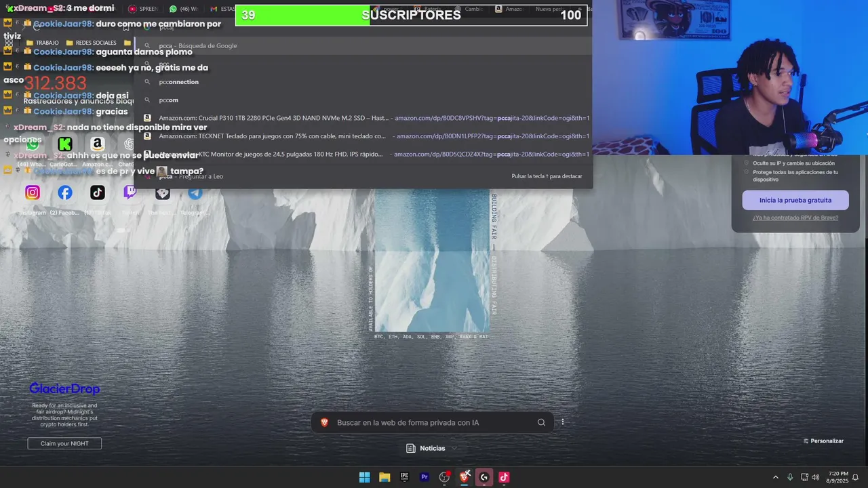This screenshot has height=488, width=868.
Task: Click the Brave lion icon in search box
Action: pos(324,422)
